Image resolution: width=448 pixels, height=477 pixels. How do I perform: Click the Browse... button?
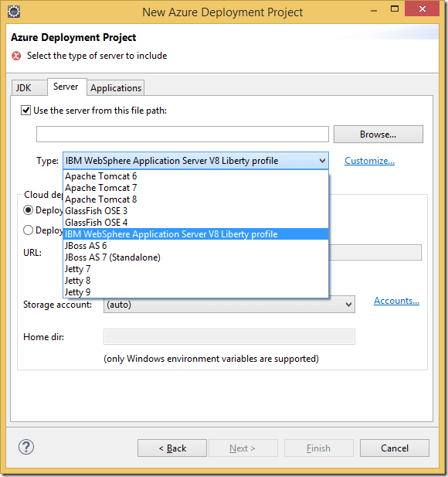click(378, 135)
